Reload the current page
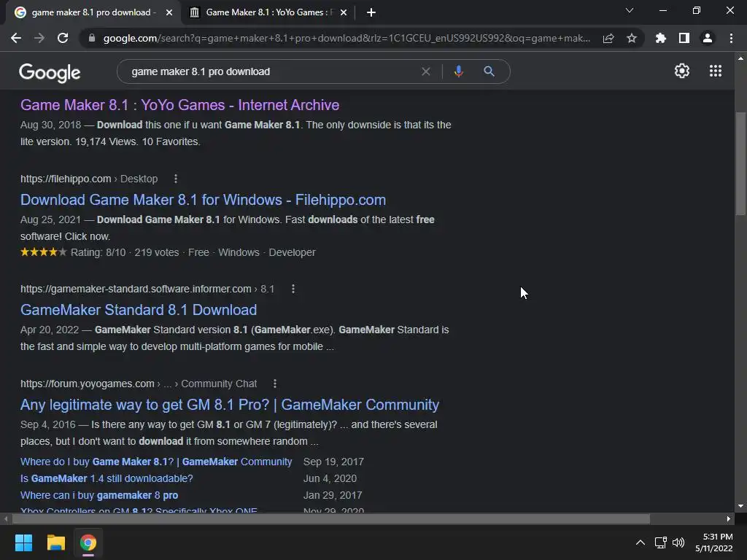 click(63, 38)
